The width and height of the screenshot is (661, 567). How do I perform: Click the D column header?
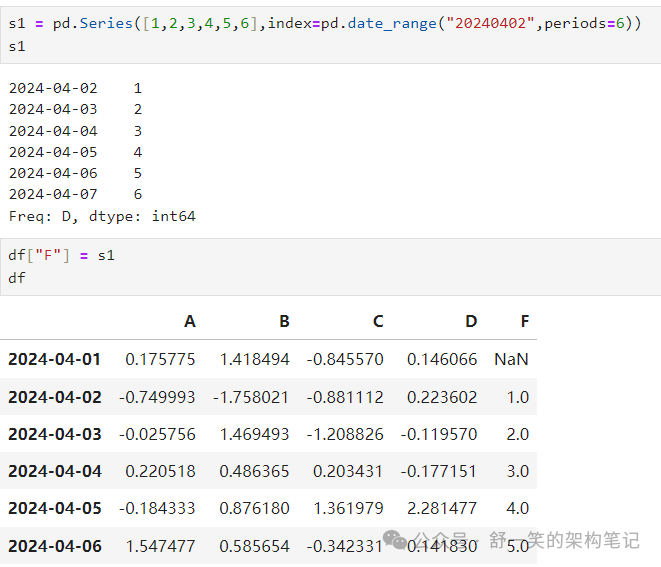(471, 321)
